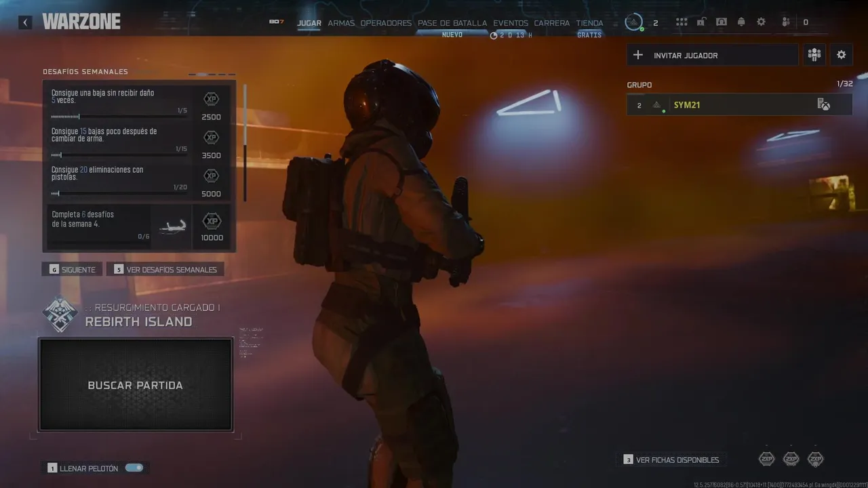Image resolution: width=868 pixels, height=488 pixels.
Task: Select the last 2XP token icon
Action: click(816, 459)
